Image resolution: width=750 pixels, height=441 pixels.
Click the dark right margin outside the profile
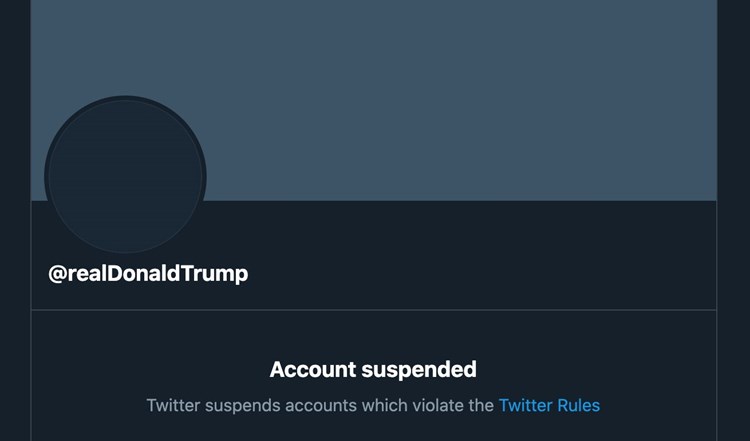point(734,220)
